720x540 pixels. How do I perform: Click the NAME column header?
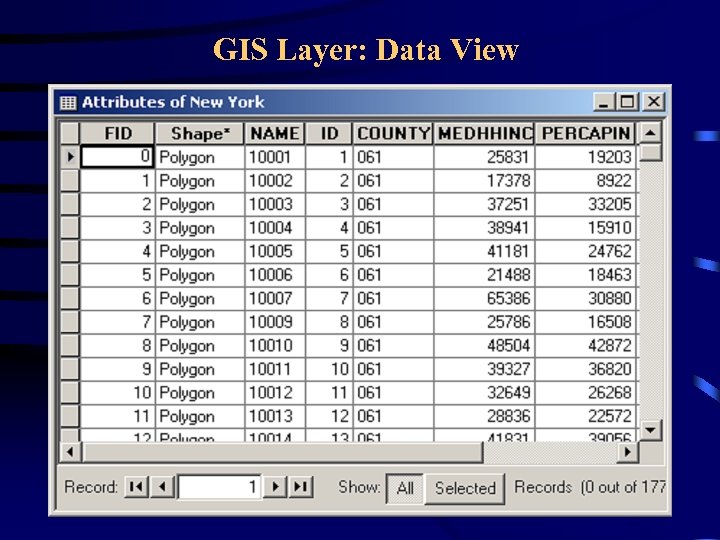point(275,134)
